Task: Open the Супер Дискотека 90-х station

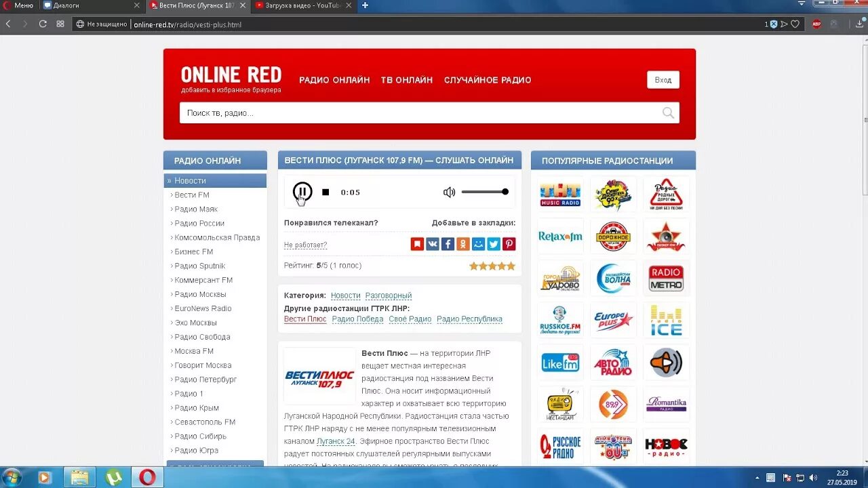Action: pyautogui.click(x=613, y=195)
